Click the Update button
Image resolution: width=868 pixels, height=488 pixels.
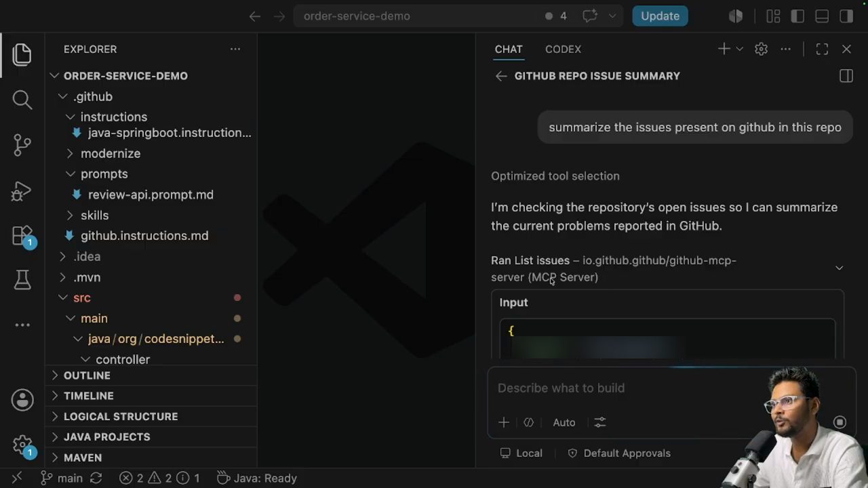tap(660, 16)
